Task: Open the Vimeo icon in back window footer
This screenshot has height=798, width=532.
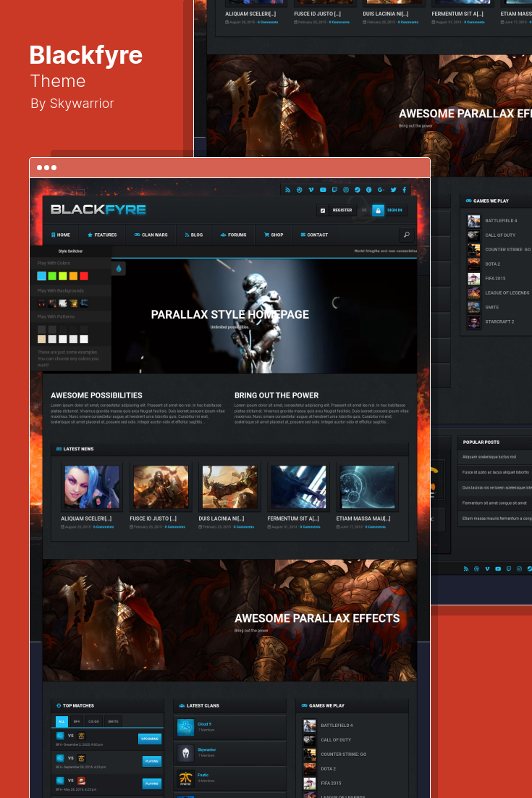Action: [487, 569]
